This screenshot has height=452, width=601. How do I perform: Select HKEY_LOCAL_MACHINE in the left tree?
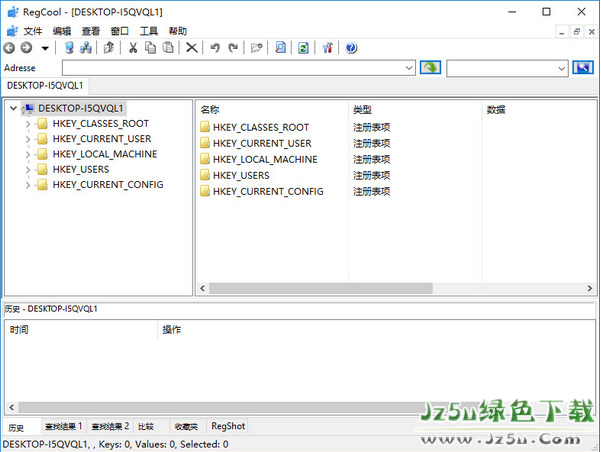point(105,154)
